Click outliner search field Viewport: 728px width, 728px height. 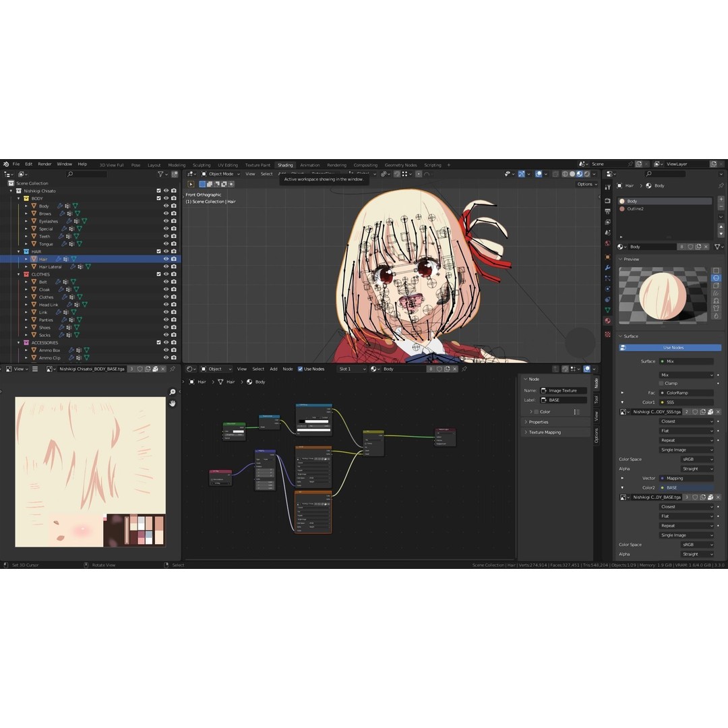87,174
